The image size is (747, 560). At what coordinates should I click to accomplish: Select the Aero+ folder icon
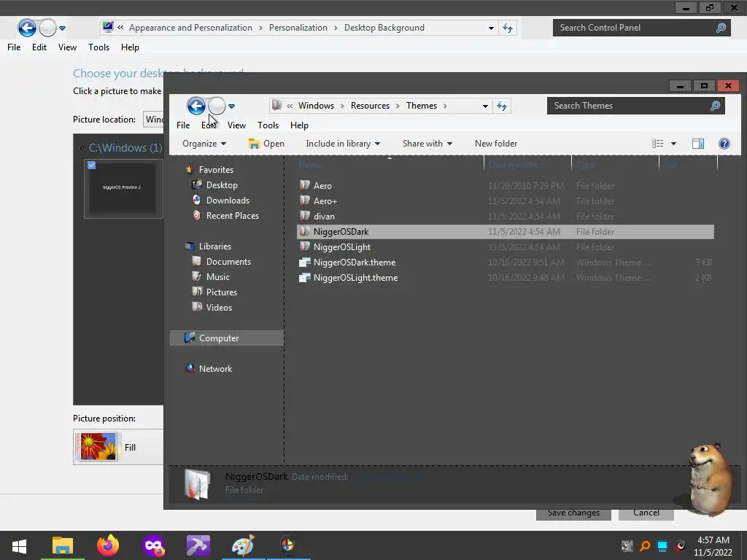point(305,201)
